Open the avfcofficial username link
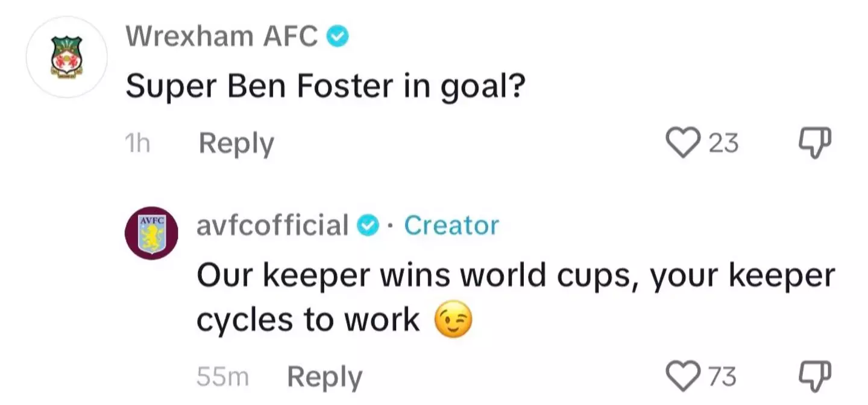 point(272,225)
